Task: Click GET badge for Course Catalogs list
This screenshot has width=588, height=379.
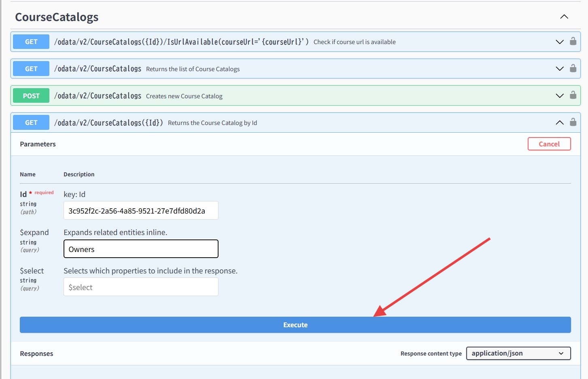Action: 31,69
